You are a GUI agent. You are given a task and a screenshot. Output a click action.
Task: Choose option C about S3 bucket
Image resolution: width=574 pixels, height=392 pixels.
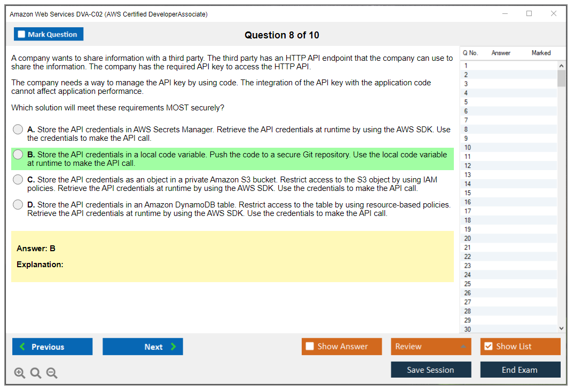18,180
